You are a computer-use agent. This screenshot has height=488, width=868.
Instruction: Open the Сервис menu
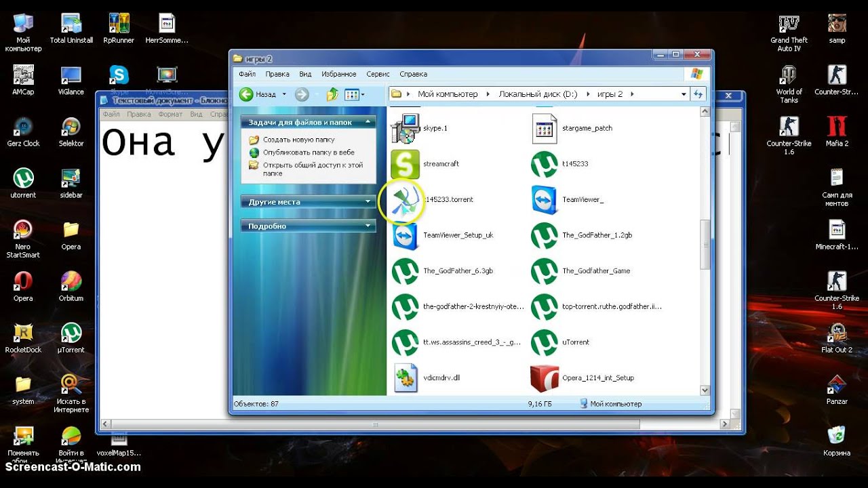[x=378, y=74]
